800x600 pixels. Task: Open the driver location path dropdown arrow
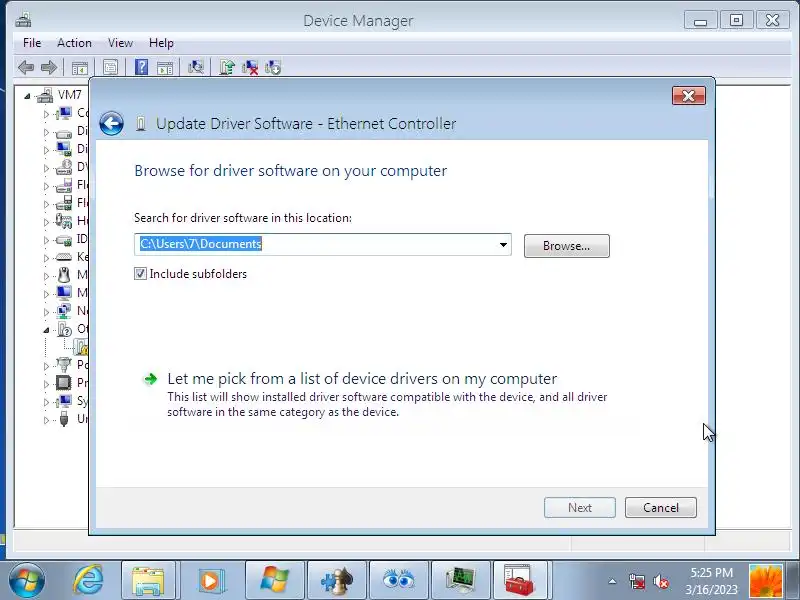point(503,244)
